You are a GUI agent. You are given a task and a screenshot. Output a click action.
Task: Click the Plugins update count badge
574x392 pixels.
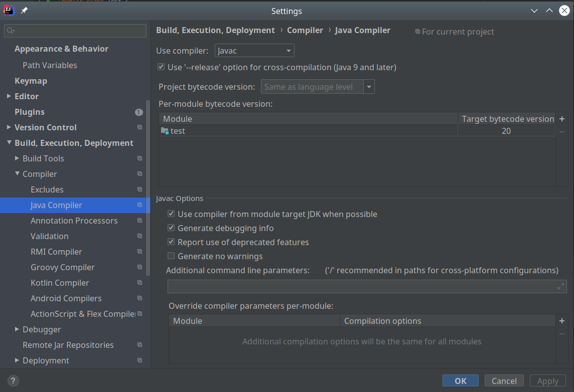click(139, 112)
